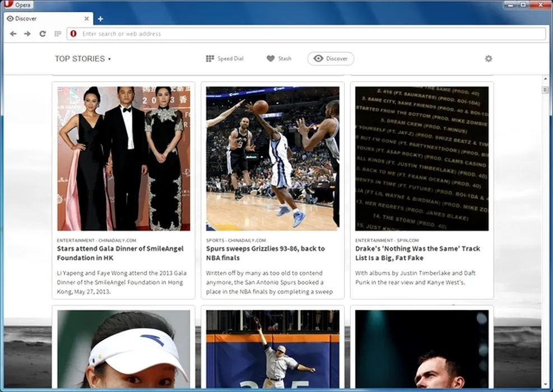Read Drake's 'Nothing Was the Same' article
This screenshot has height=392, width=553.
[417, 253]
